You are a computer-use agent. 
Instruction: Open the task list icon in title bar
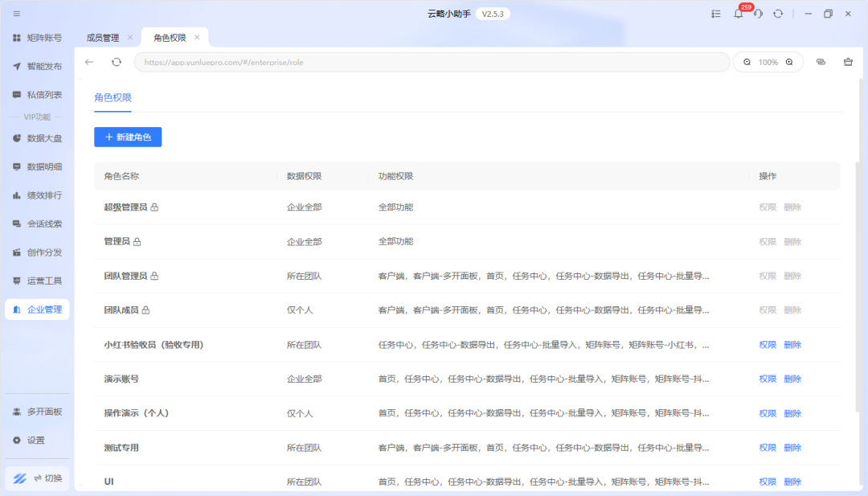716,14
